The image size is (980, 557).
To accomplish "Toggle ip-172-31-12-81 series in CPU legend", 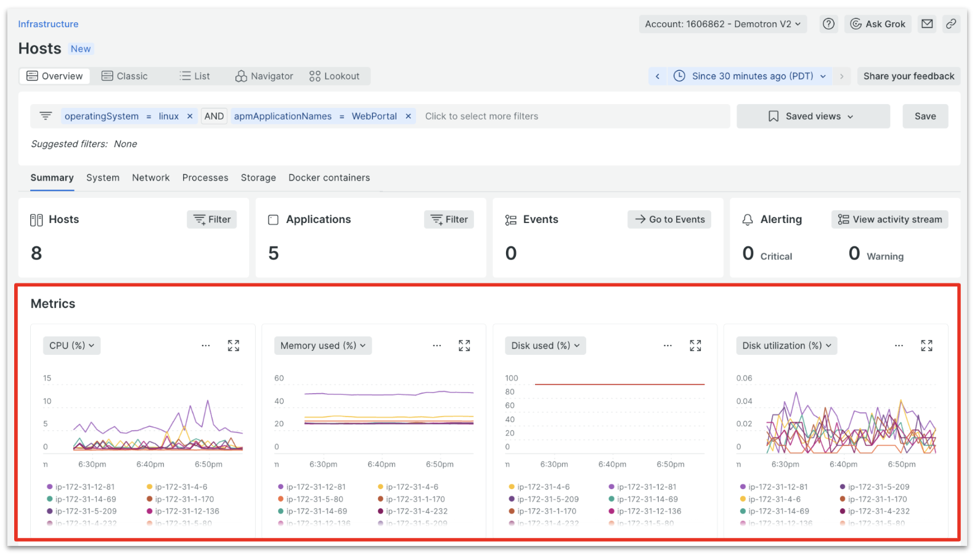I will (81, 487).
